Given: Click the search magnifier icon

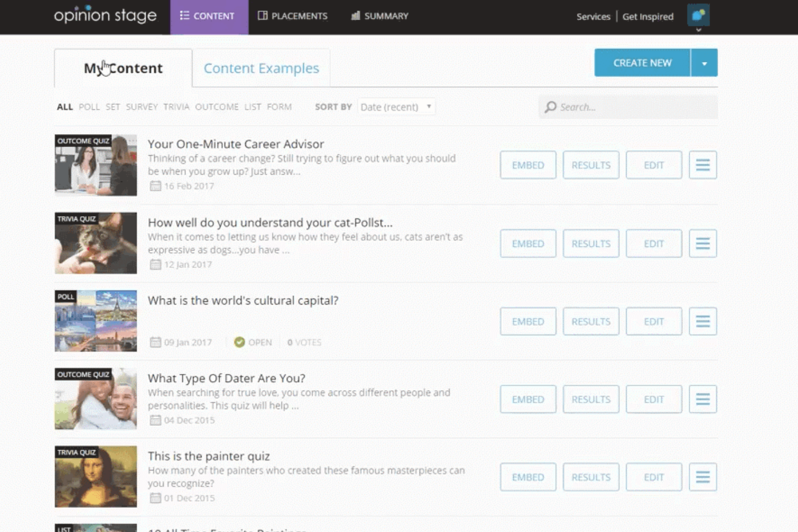Looking at the screenshot, I should click(550, 107).
